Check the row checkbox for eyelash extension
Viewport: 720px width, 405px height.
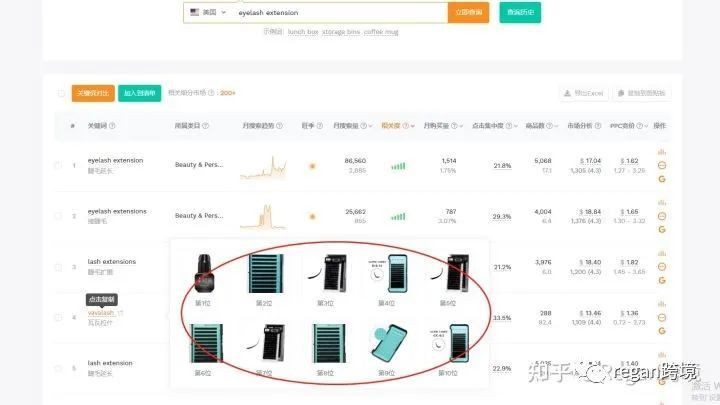coord(58,165)
